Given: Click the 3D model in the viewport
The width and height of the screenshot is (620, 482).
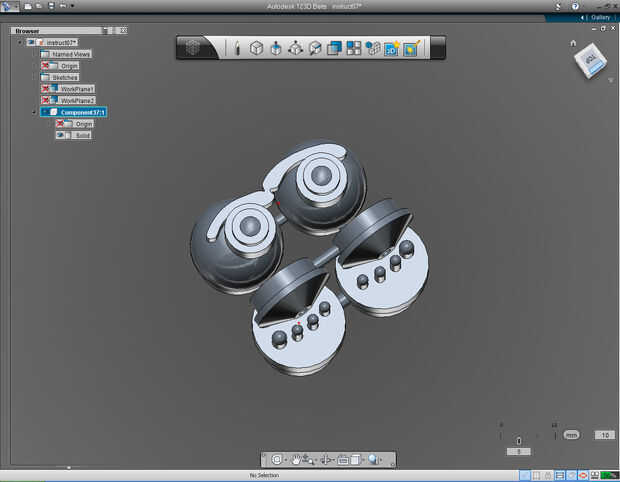Looking at the screenshot, I should 308,257.
